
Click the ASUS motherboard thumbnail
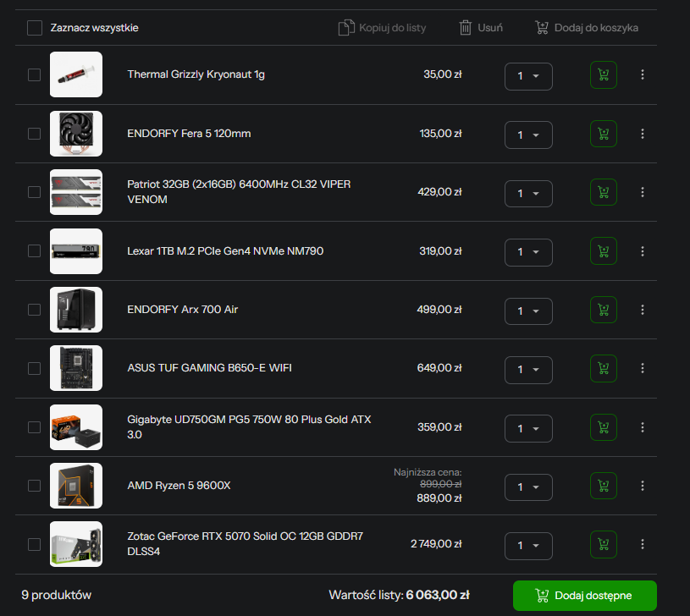pyautogui.click(x=76, y=368)
